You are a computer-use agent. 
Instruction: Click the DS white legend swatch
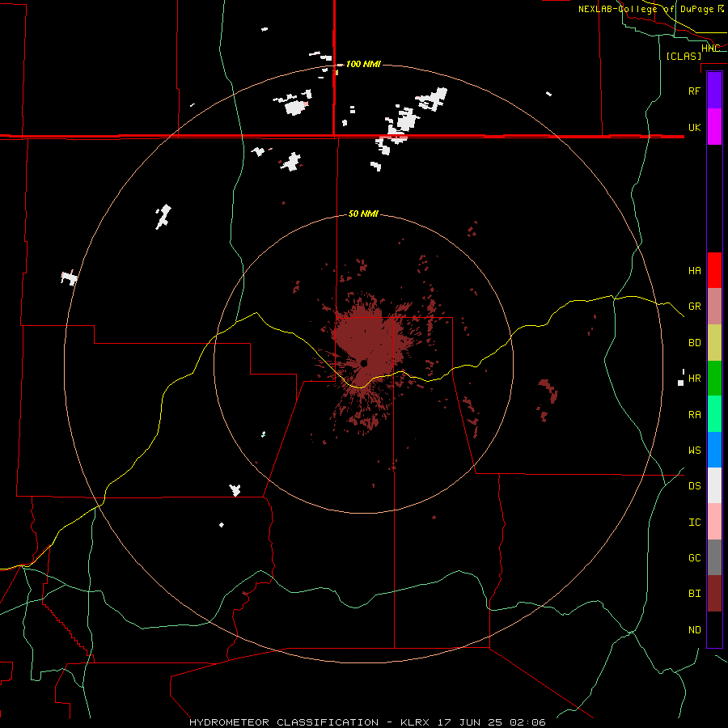point(714,485)
